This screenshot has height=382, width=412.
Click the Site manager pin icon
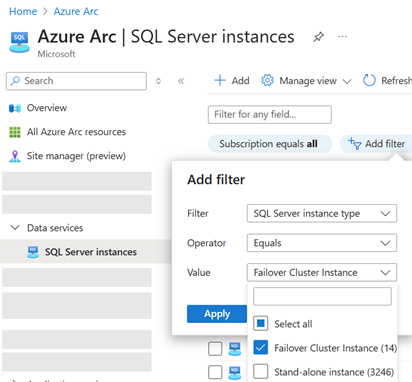tap(15, 156)
